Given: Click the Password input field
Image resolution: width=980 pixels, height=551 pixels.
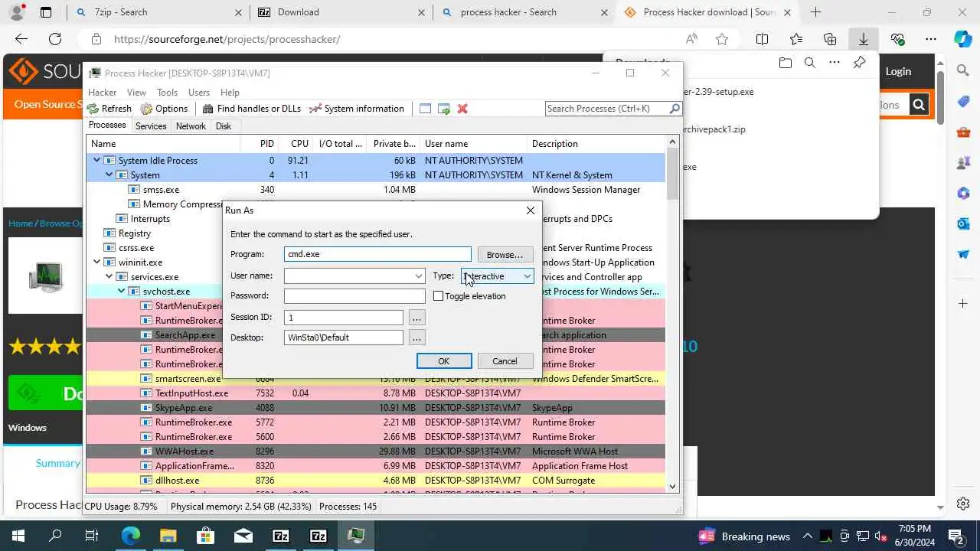Looking at the screenshot, I should click(x=354, y=295).
